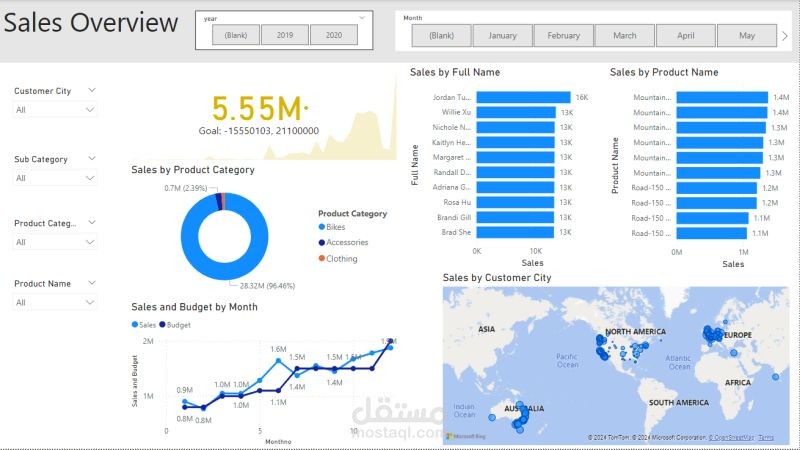Collapse the Product Category slicer header chevron
The width and height of the screenshot is (800, 450).
click(92, 222)
